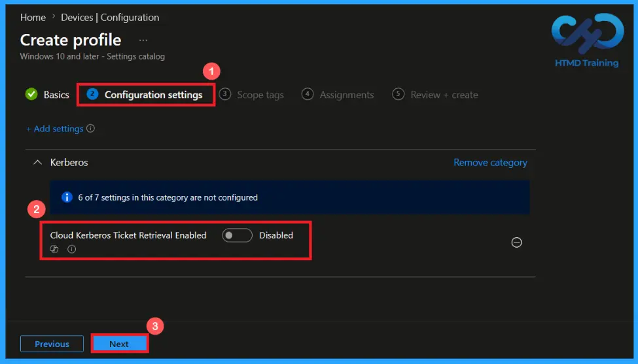638x364 pixels.
Task: Click the Copilot icon under Cloud Kerberos setting
Action: pyautogui.click(x=54, y=249)
